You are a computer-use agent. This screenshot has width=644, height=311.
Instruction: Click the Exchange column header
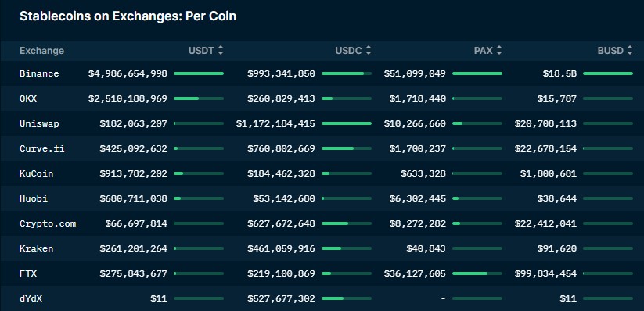tap(42, 51)
